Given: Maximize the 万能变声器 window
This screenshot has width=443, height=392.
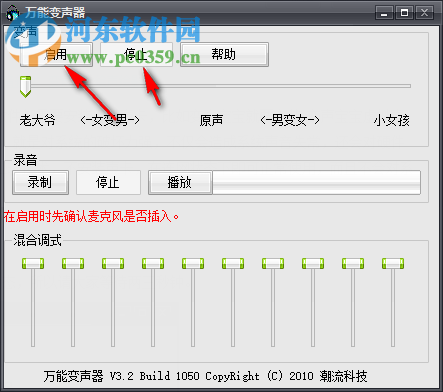Looking at the screenshot, I should coord(404,13).
